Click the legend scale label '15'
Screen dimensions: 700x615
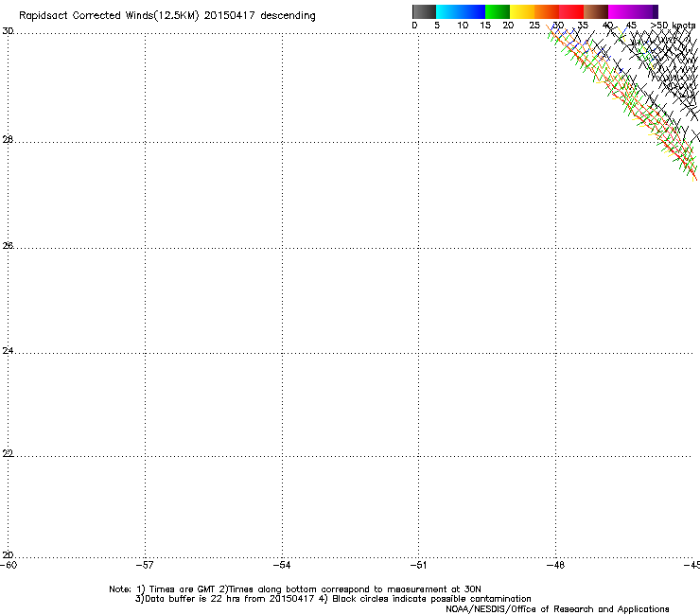point(485,26)
